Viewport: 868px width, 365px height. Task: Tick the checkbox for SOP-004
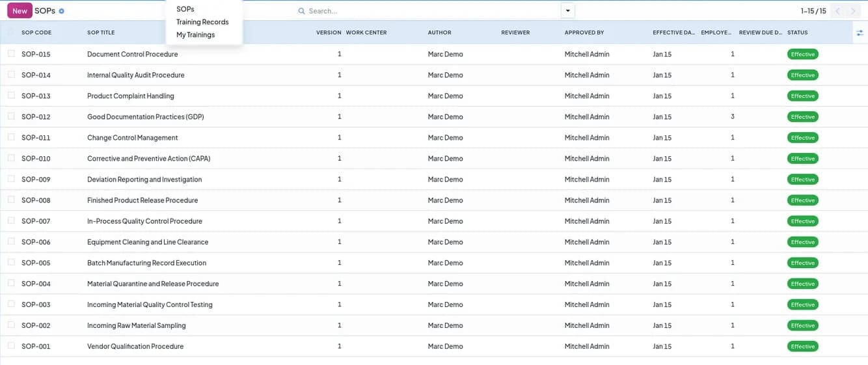pyautogui.click(x=11, y=283)
